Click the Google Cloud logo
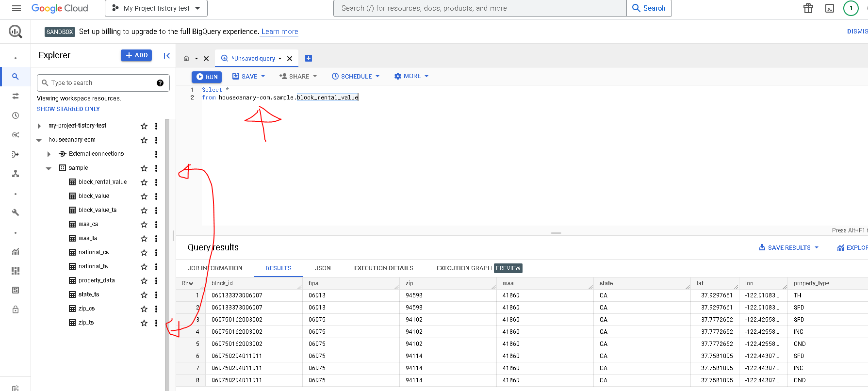This screenshot has height=391, width=868. pyautogui.click(x=60, y=8)
